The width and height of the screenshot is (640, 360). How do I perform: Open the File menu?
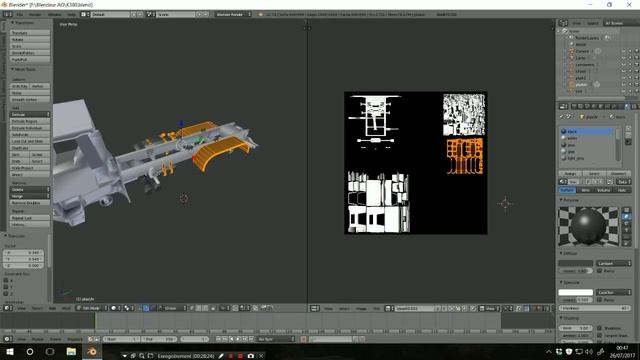coord(20,14)
